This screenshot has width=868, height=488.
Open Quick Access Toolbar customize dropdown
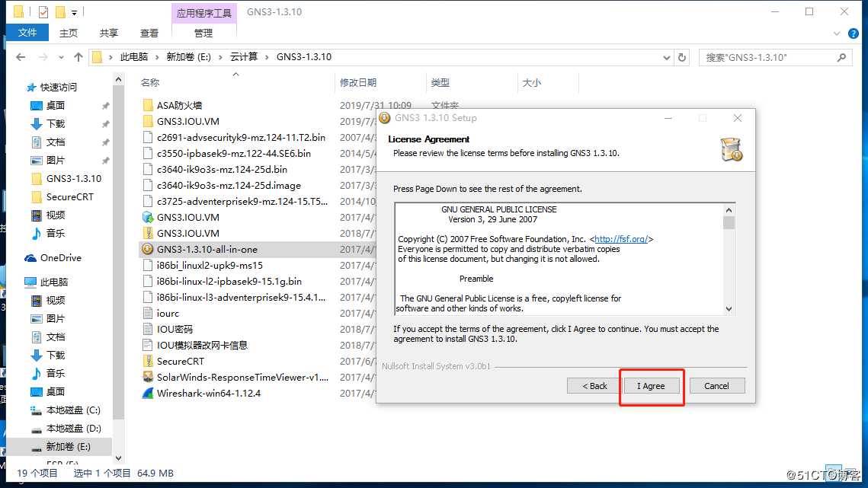click(x=74, y=12)
